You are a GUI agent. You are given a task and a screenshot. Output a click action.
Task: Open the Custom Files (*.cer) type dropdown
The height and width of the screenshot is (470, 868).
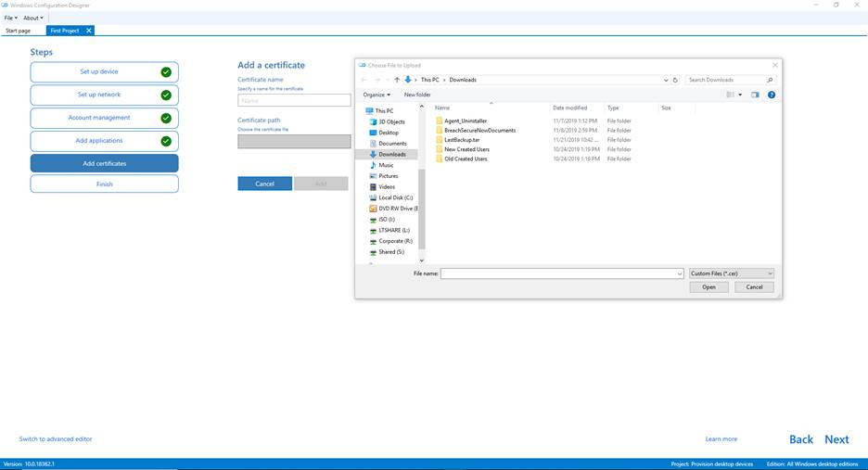click(x=732, y=273)
